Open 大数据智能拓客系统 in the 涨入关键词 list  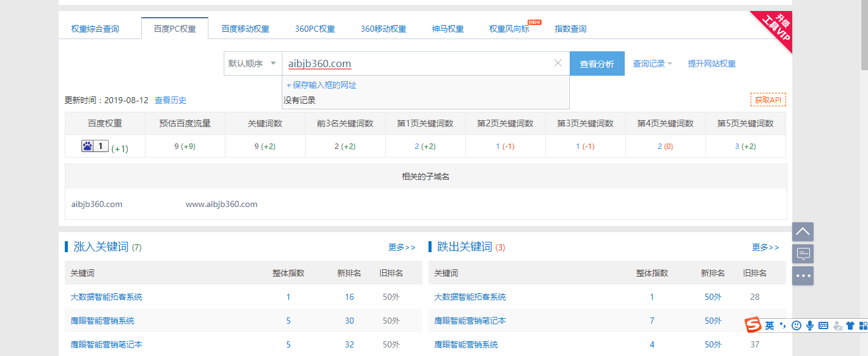(106, 297)
